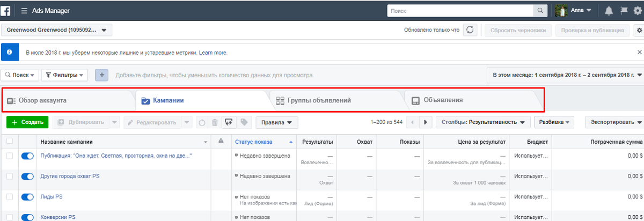Click the tag label icon

click(x=244, y=122)
